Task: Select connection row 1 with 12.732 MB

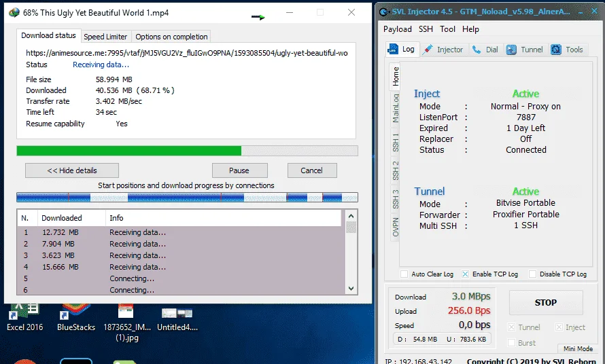Action: click(x=181, y=232)
